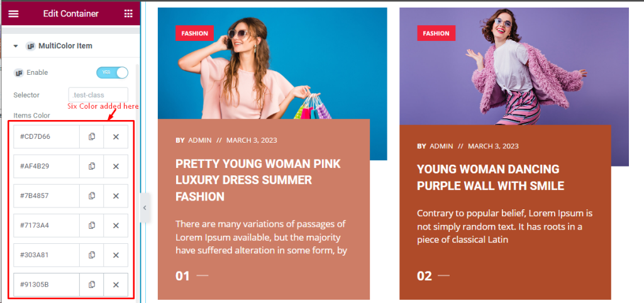
Task: Remove the #AF4B29 color item
Action: click(x=116, y=167)
